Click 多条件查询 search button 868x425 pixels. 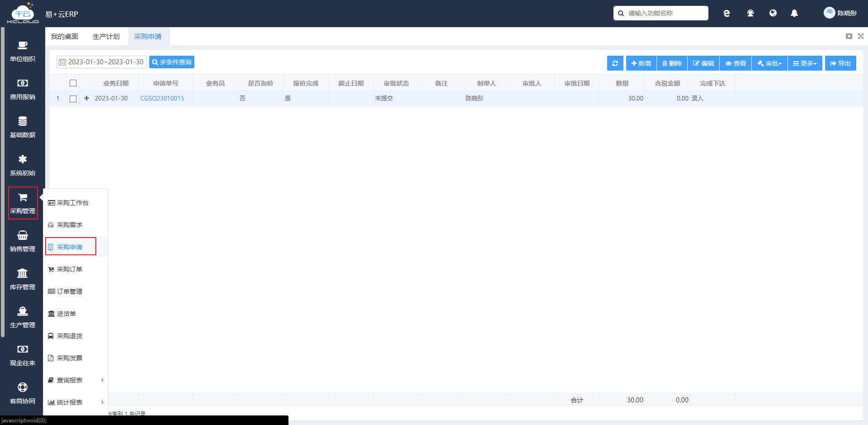click(x=172, y=62)
